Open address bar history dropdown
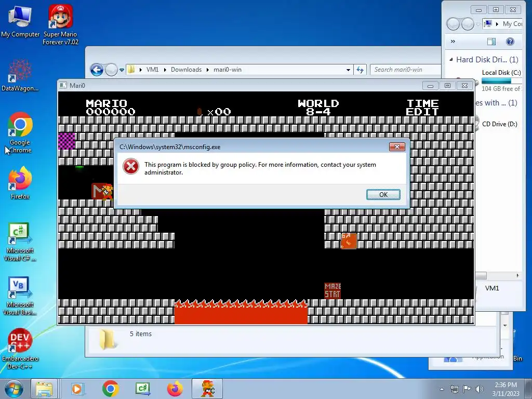532x399 pixels. 348,70
